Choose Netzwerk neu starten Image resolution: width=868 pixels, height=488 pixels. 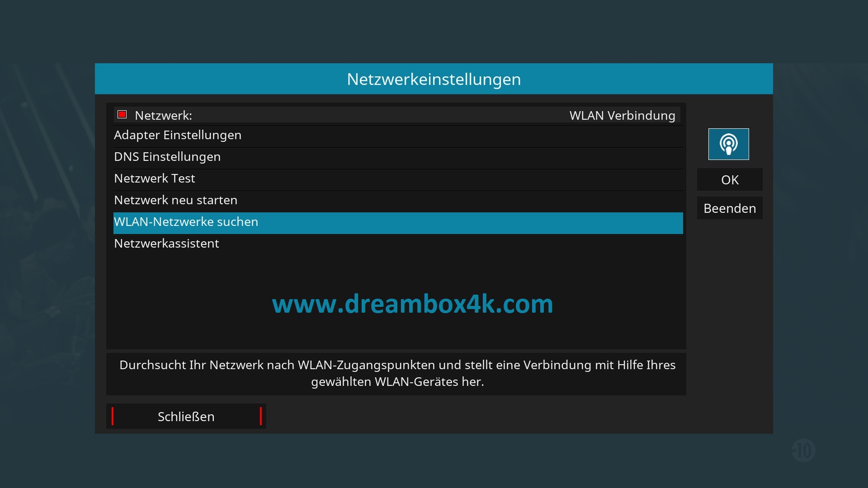tap(398, 201)
